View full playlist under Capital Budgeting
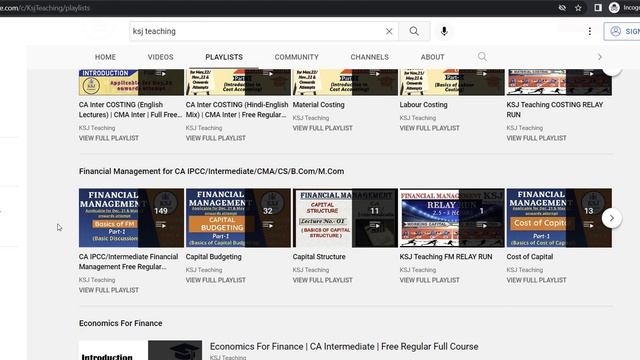The height and width of the screenshot is (360, 640). (216, 280)
